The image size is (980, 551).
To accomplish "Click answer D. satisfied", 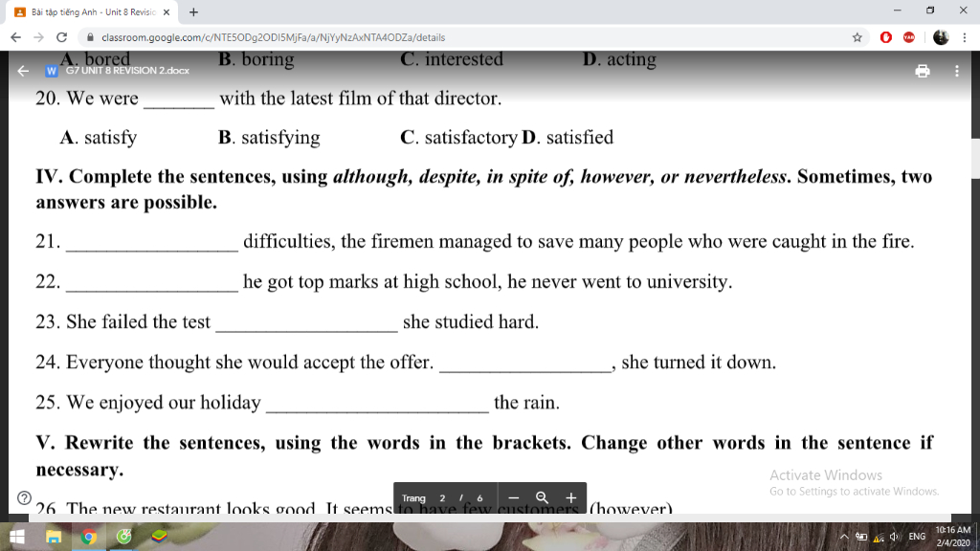I will (x=568, y=138).
